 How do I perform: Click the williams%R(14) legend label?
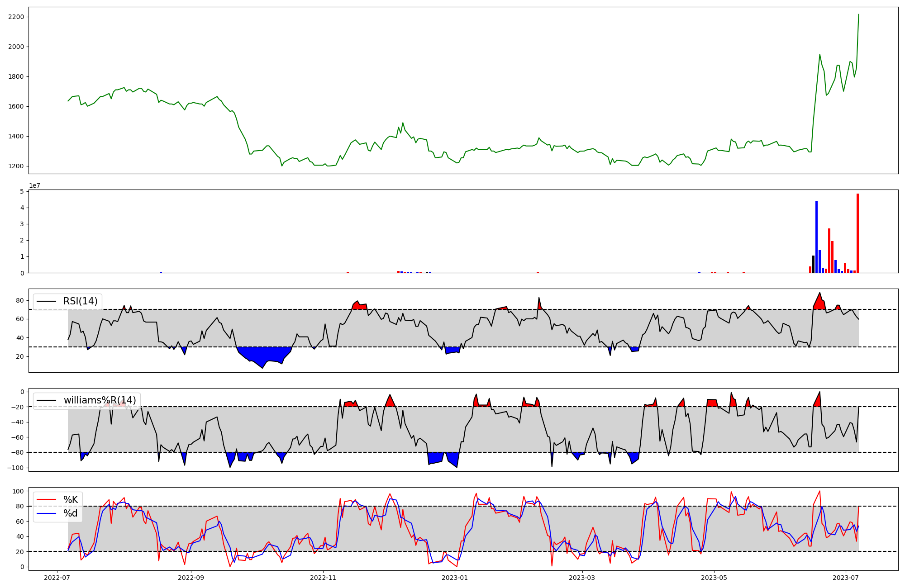click(x=100, y=400)
